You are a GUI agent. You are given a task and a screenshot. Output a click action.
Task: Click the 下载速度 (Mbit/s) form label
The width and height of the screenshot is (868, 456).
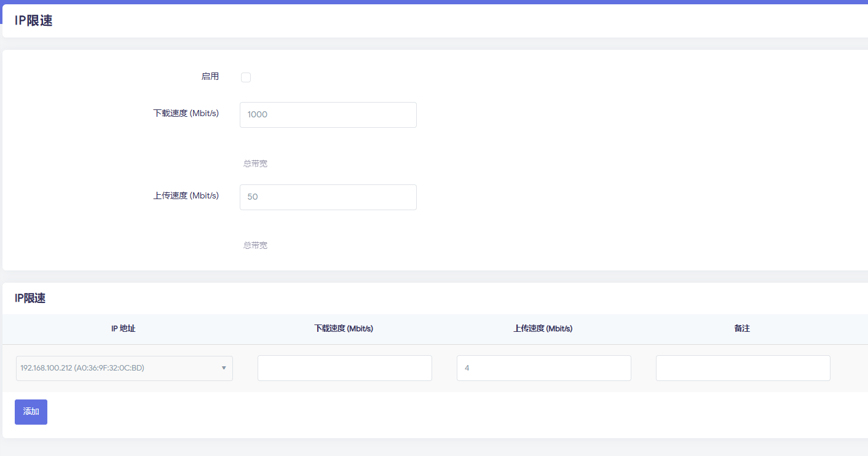pyautogui.click(x=186, y=114)
